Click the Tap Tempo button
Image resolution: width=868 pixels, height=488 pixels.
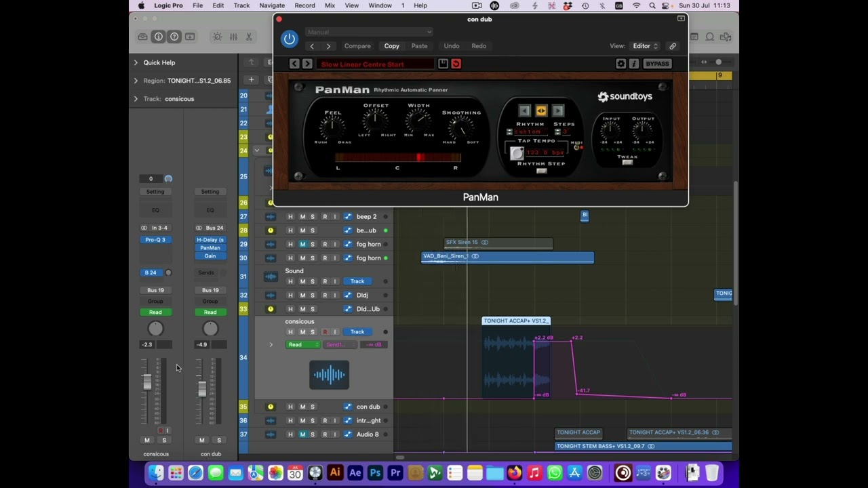[x=517, y=153]
